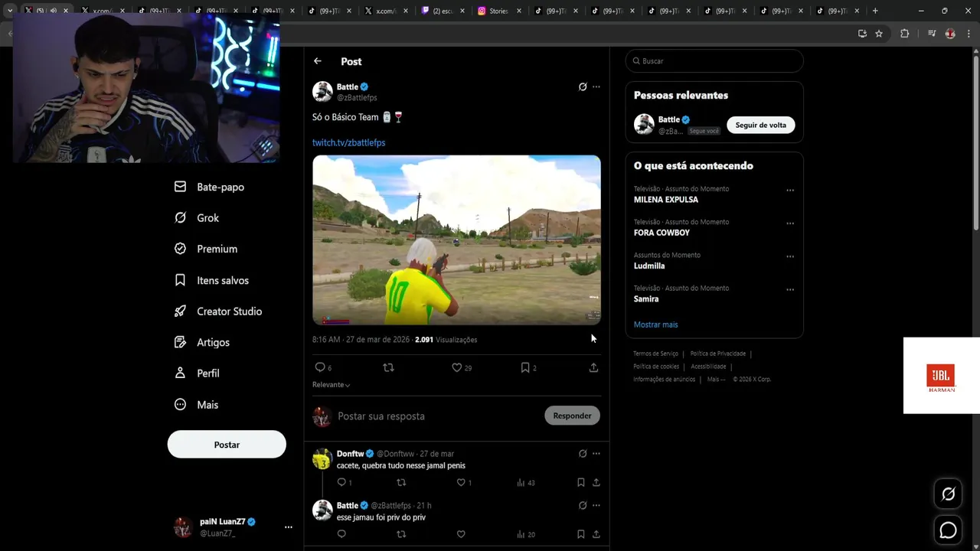980x551 pixels.
Task: Reply to Battle's comment 'esse jamau foi priv'
Action: click(x=341, y=534)
